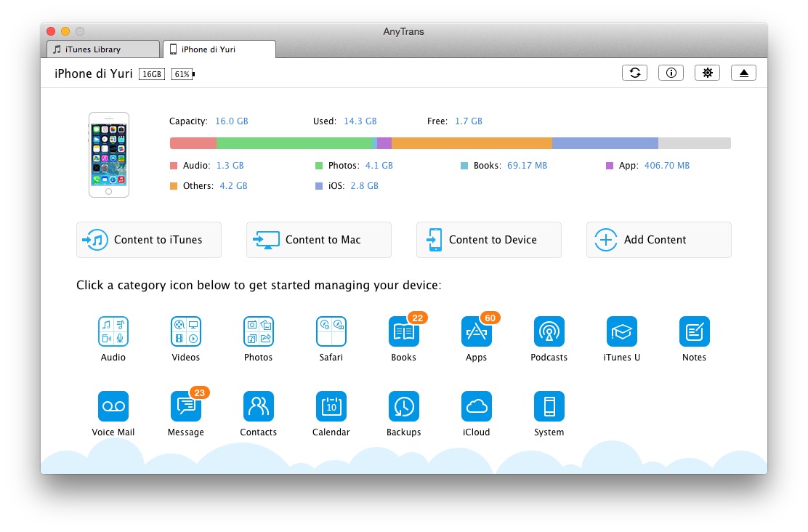Click Content to Device button
The width and height of the screenshot is (808, 532).
coord(489,240)
